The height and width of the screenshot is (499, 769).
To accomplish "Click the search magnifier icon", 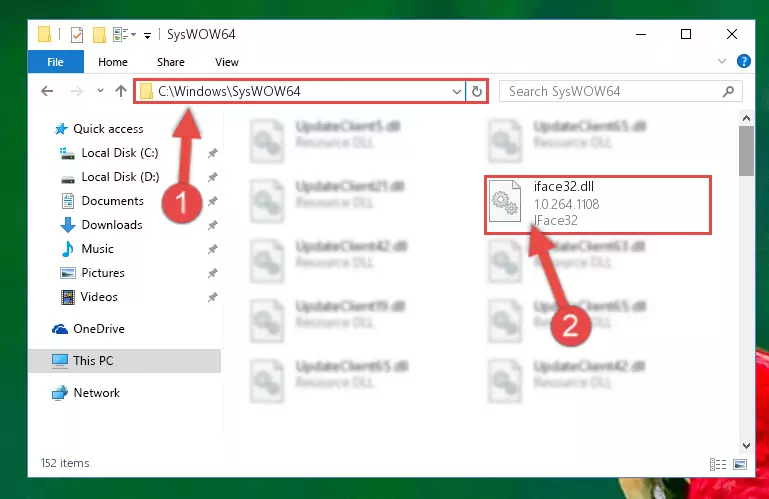I will click(728, 91).
